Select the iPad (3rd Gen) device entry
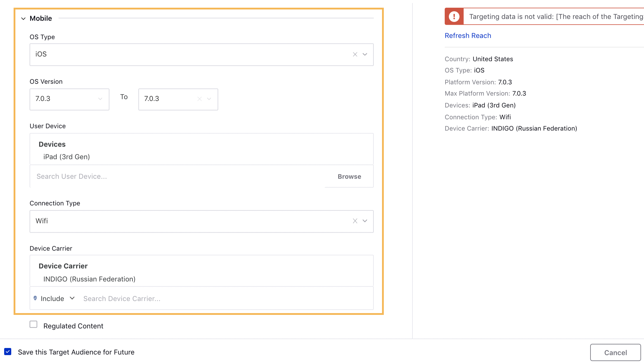The image size is (644, 364). [x=67, y=157]
